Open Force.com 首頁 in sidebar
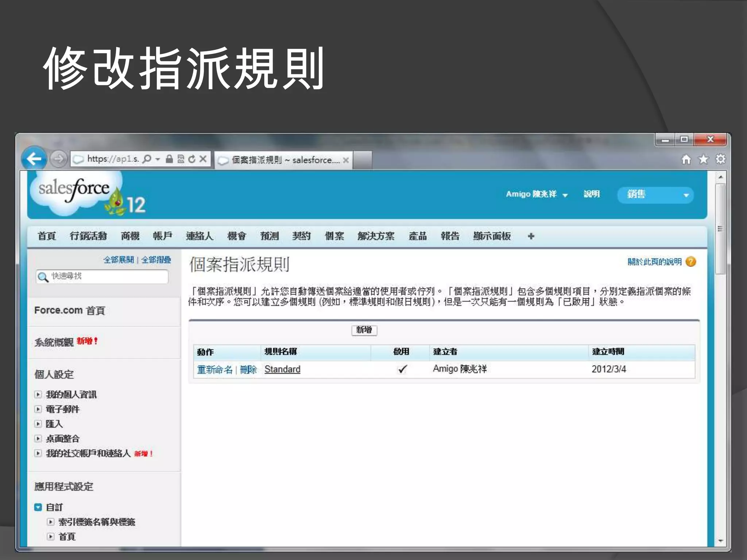This screenshot has width=747, height=560. tap(70, 311)
